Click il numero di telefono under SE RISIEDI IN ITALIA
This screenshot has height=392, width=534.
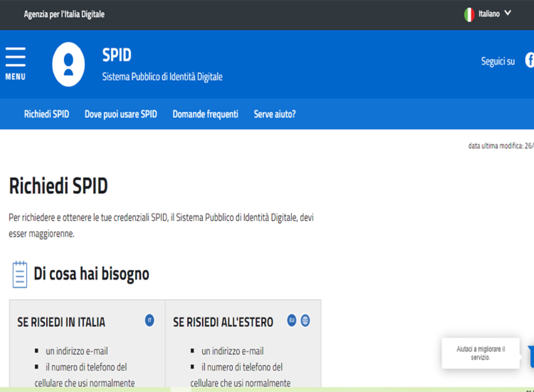(84, 375)
